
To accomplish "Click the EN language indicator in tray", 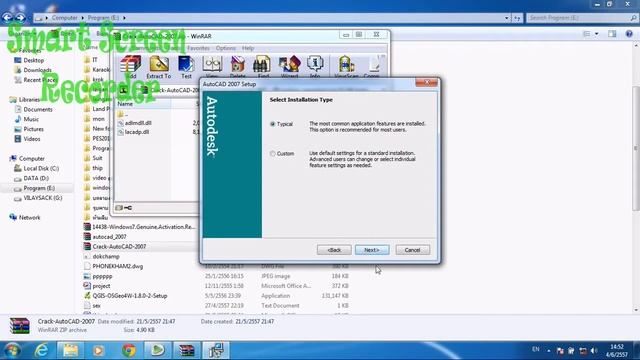I will 536,349.
